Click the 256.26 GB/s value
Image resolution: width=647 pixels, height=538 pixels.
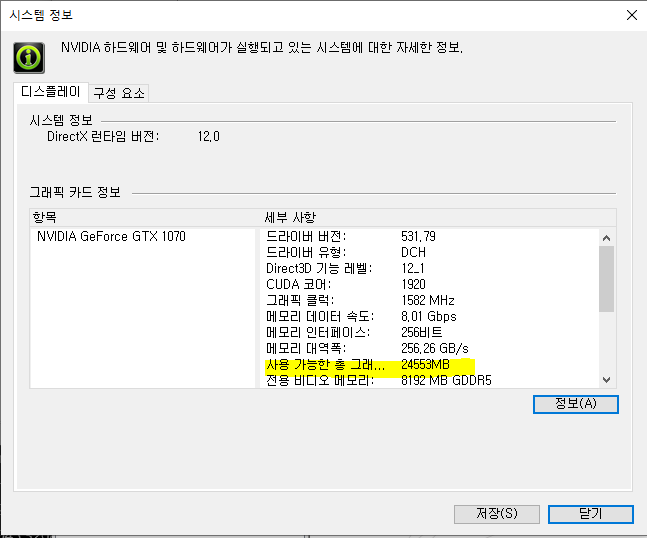[434, 349]
